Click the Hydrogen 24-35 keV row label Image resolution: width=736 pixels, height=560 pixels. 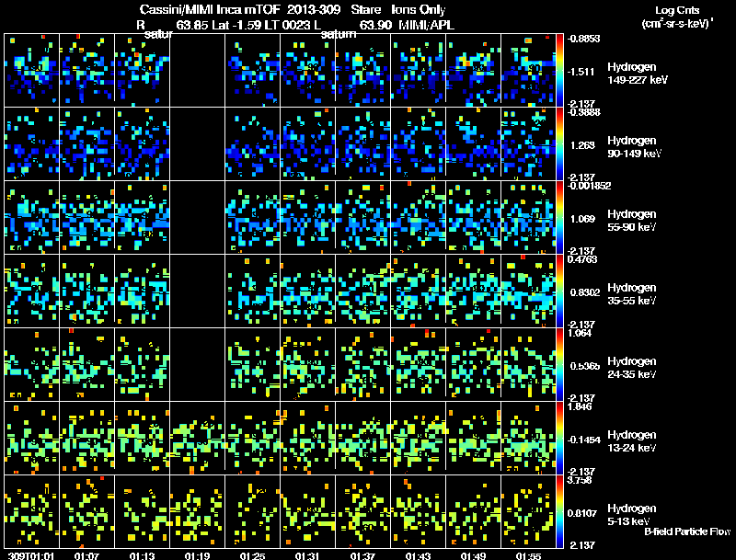pyautogui.click(x=631, y=368)
